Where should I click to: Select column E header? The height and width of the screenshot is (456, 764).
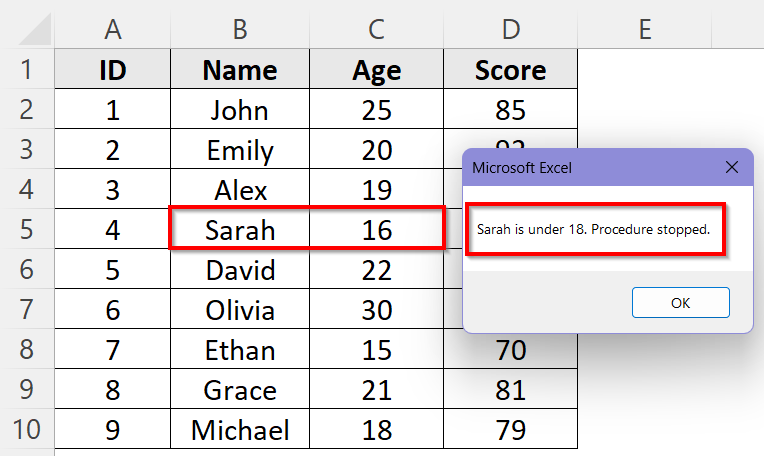[645, 31]
